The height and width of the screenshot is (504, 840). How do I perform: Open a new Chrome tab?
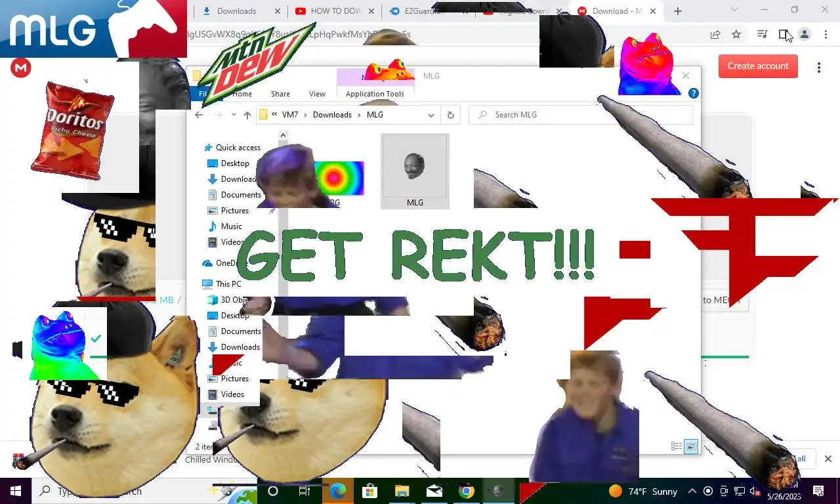click(678, 11)
